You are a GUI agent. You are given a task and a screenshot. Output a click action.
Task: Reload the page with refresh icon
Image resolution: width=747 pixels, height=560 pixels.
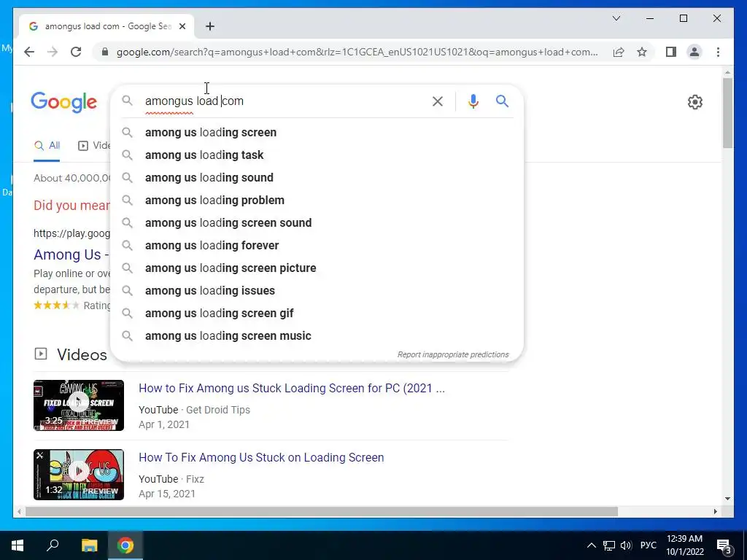tap(76, 52)
